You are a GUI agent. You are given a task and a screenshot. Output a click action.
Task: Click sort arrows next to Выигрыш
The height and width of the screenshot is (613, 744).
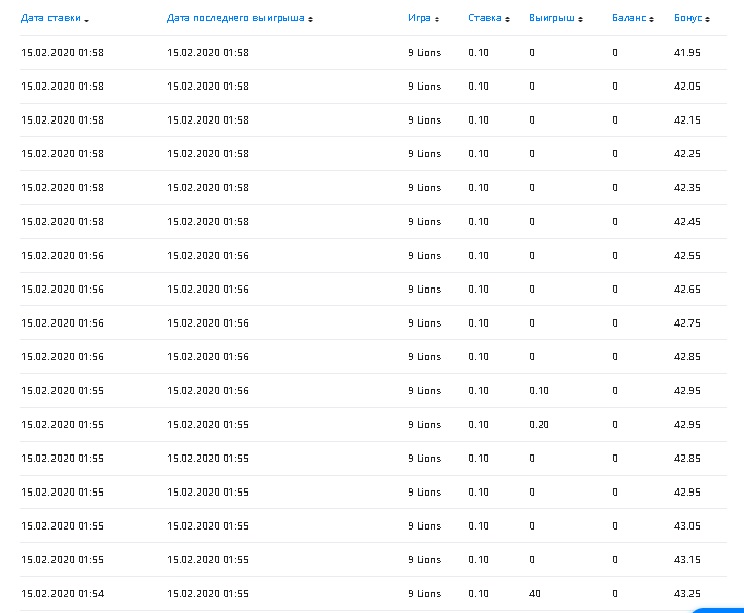pos(580,19)
